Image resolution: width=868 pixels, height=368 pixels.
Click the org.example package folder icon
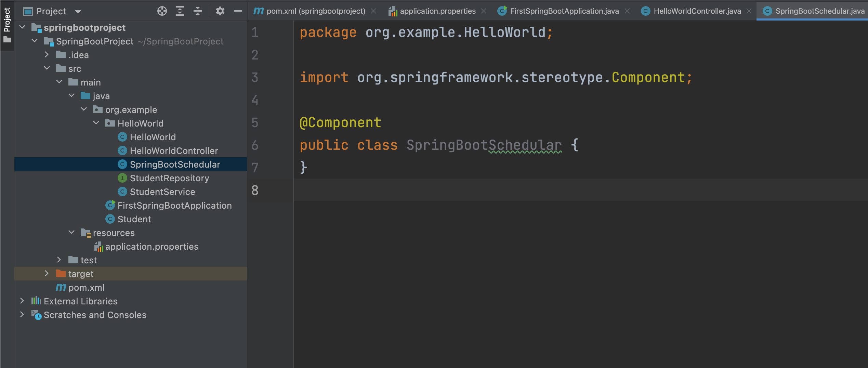pos(98,109)
